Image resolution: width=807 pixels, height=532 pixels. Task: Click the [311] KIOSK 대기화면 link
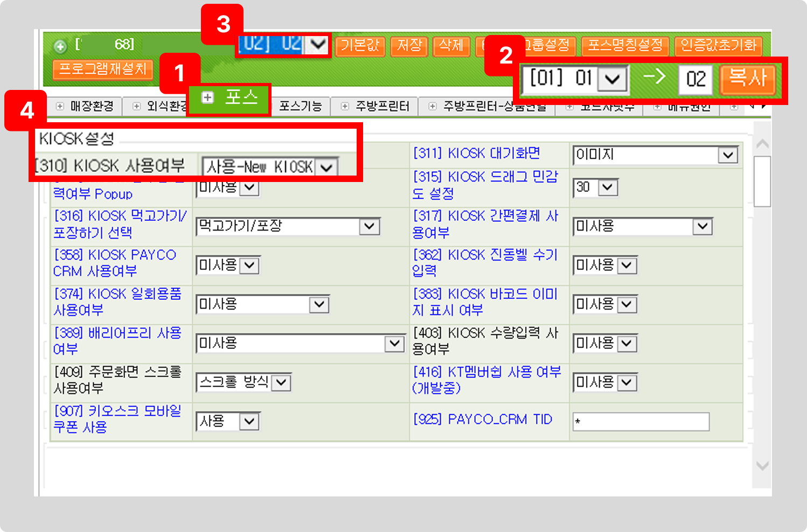(477, 153)
